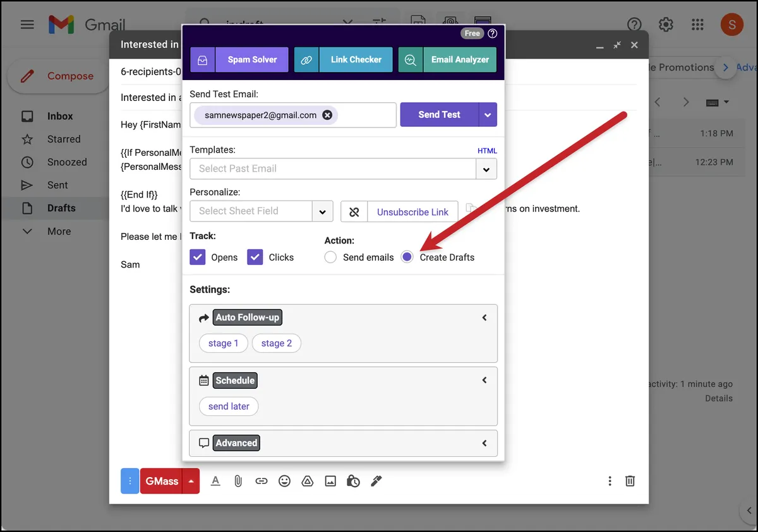Click the red GMass send button

[162, 481]
